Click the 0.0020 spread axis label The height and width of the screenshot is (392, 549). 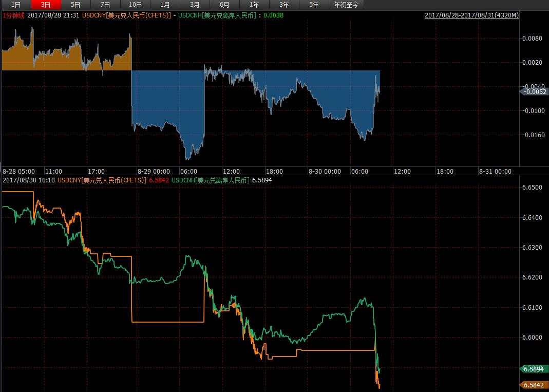(x=532, y=62)
